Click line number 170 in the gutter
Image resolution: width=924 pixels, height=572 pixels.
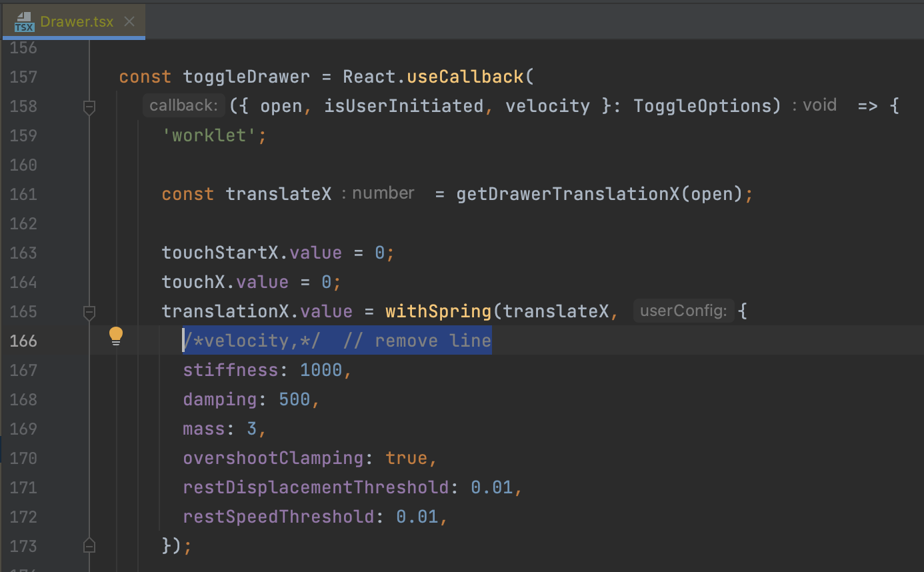[x=23, y=458]
